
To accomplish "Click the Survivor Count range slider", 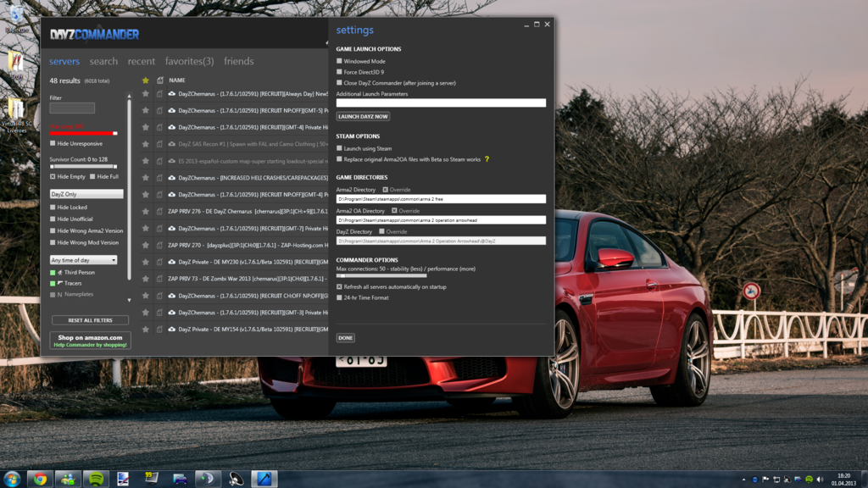I will [84, 167].
